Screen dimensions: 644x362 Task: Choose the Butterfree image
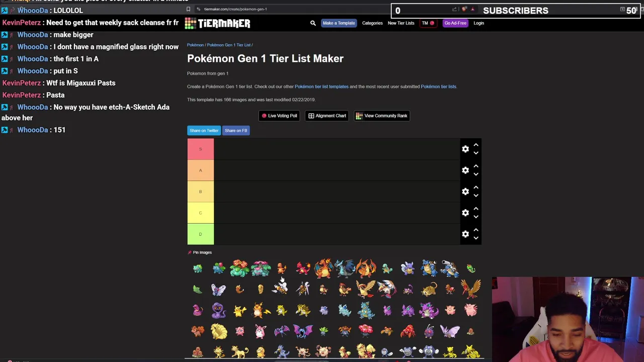[x=218, y=289]
